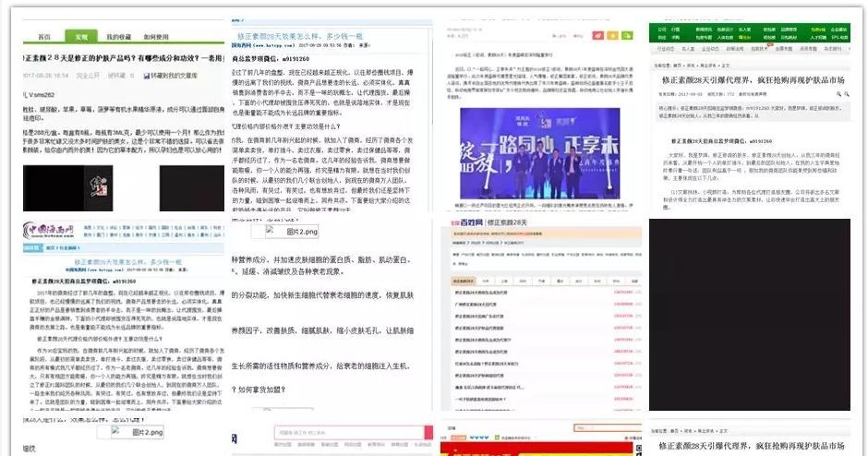Image resolution: width=868 pixels, height=456 pixels.
Task: Click the 中国海西网 site logo
Action: click(x=48, y=230)
